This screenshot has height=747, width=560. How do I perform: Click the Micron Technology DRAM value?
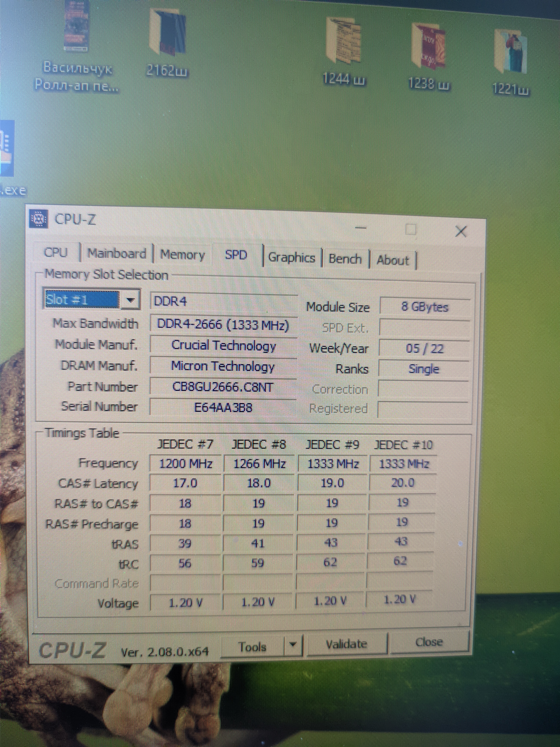(223, 366)
